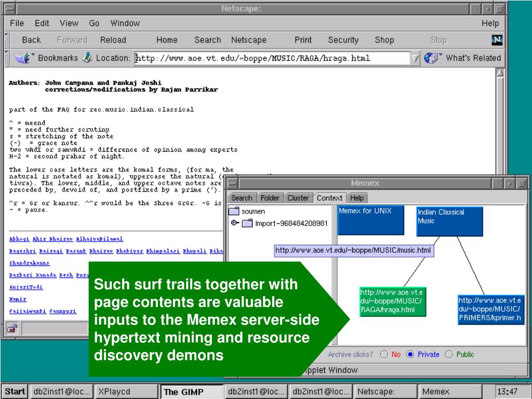Click the Back toolbar button

coord(31,40)
